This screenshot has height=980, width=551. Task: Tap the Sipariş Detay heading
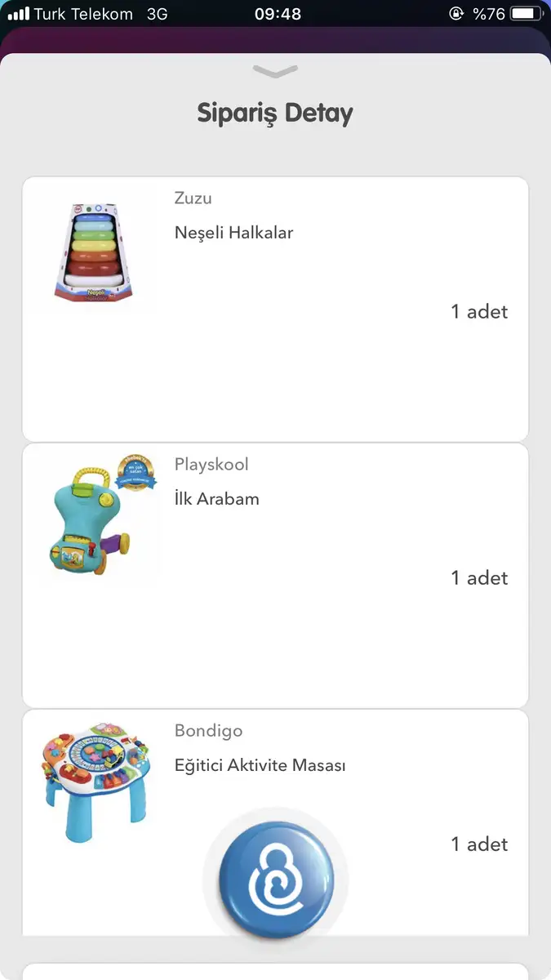pyautogui.click(x=275, y=113)
